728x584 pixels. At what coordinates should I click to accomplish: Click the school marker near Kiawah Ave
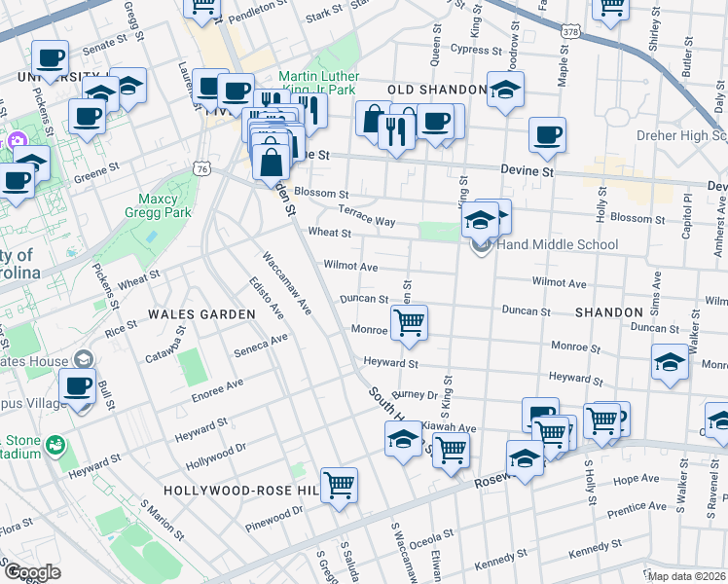pyautogui.click(x=404, y=440)
